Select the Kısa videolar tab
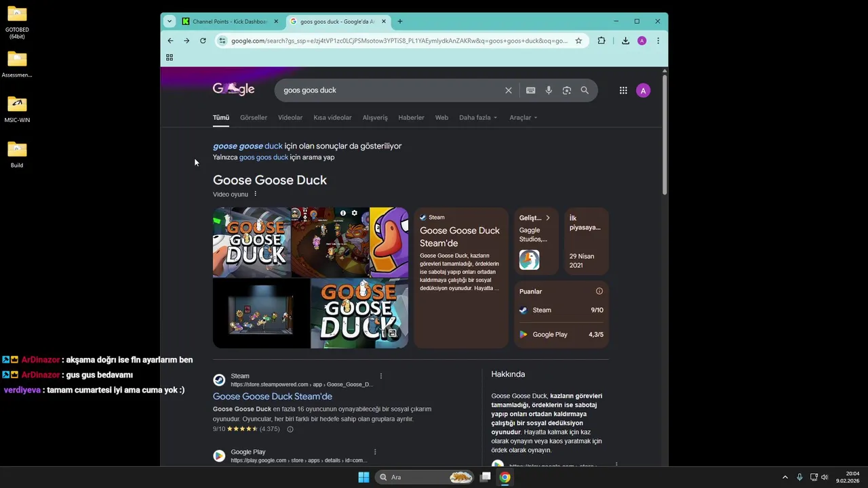 [332, 117]
